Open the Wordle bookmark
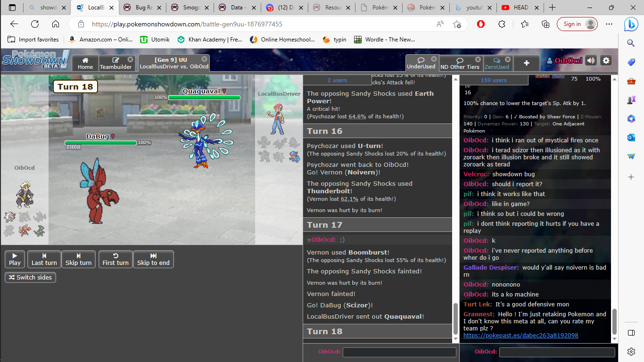Viewport: 644px width, 362px height. pos(385,40)
